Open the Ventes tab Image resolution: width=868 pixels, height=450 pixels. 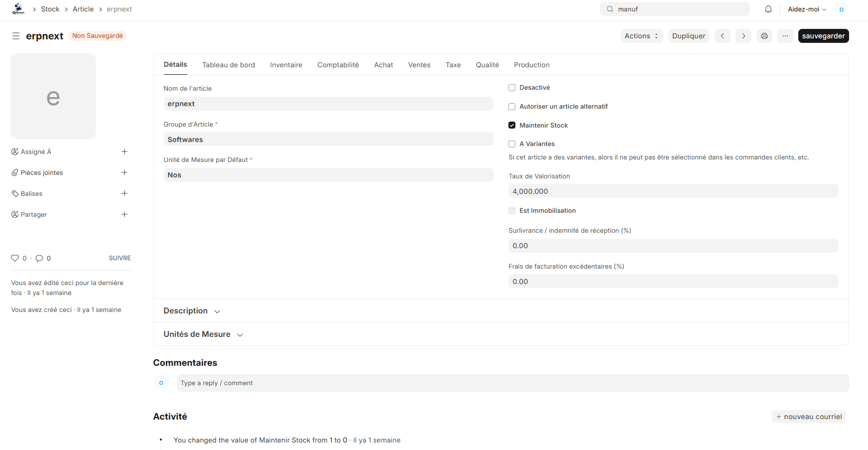click(419, 65)
